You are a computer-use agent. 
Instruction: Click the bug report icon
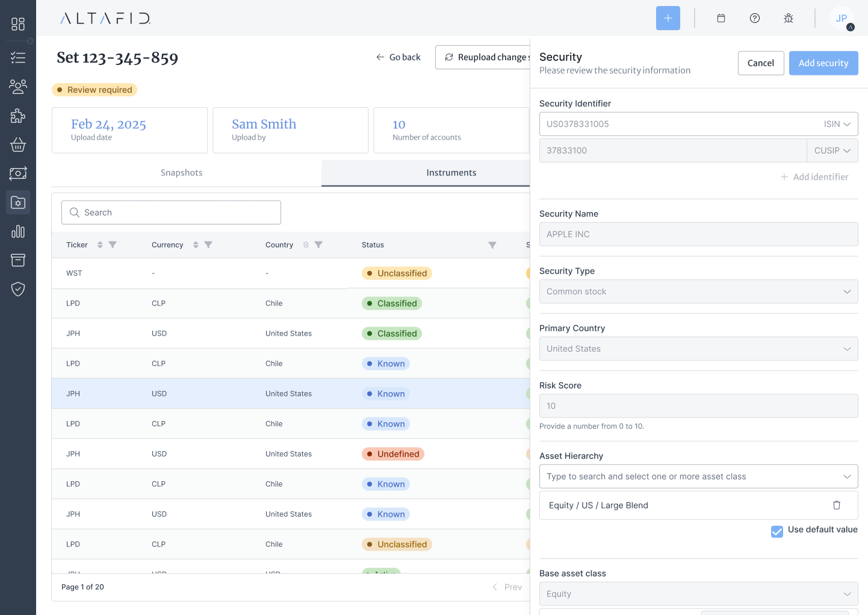tap(788, 18)
